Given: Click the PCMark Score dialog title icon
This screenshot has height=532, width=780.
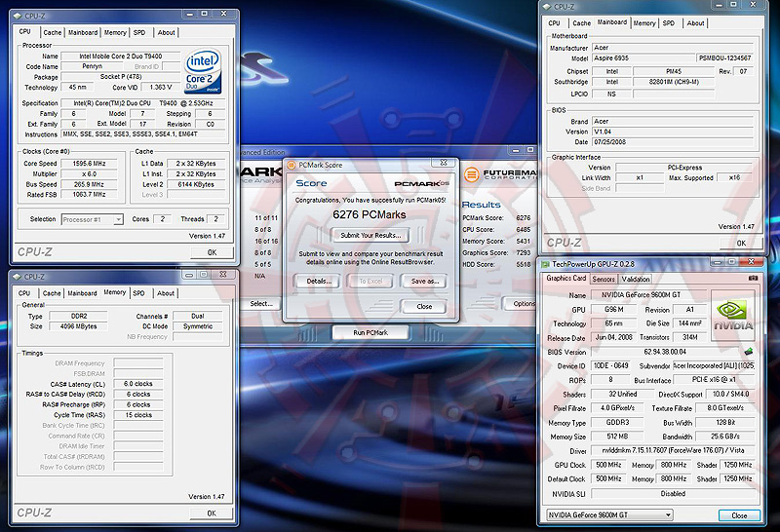Looking at the screenshot, I should pos(292,165).
